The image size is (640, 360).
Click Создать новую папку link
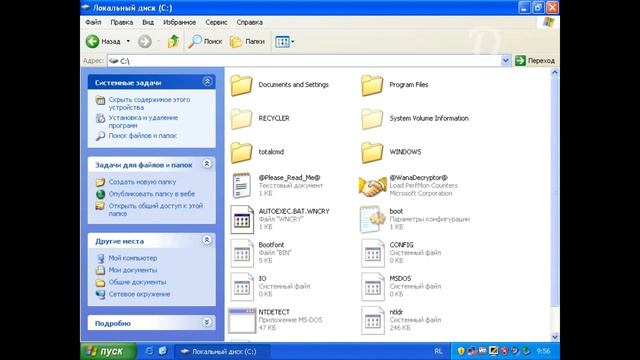pos(142,182)
